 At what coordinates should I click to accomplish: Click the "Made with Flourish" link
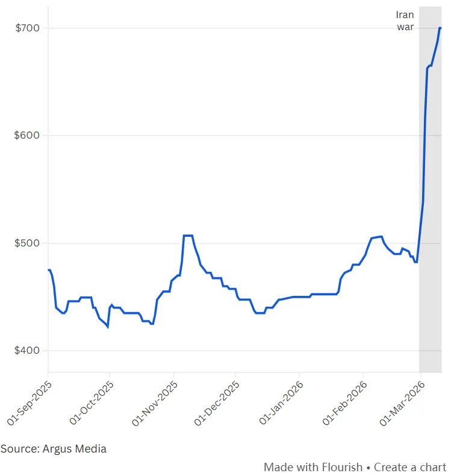313,467
